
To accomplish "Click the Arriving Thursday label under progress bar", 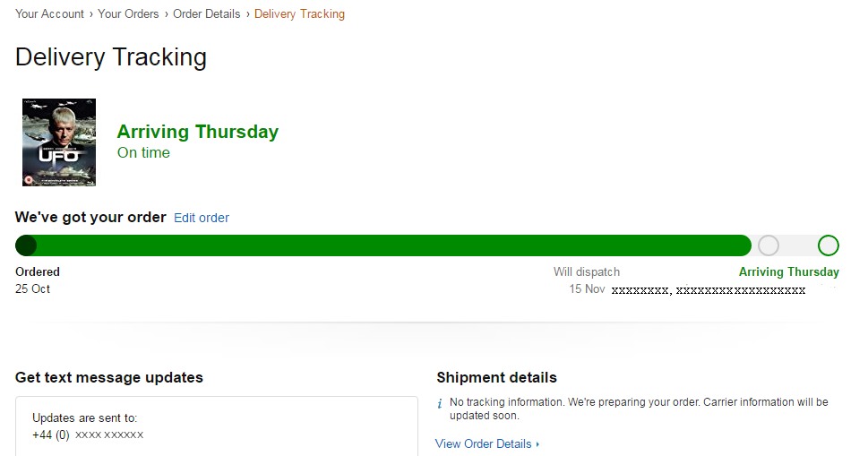I will click(789, 271).
